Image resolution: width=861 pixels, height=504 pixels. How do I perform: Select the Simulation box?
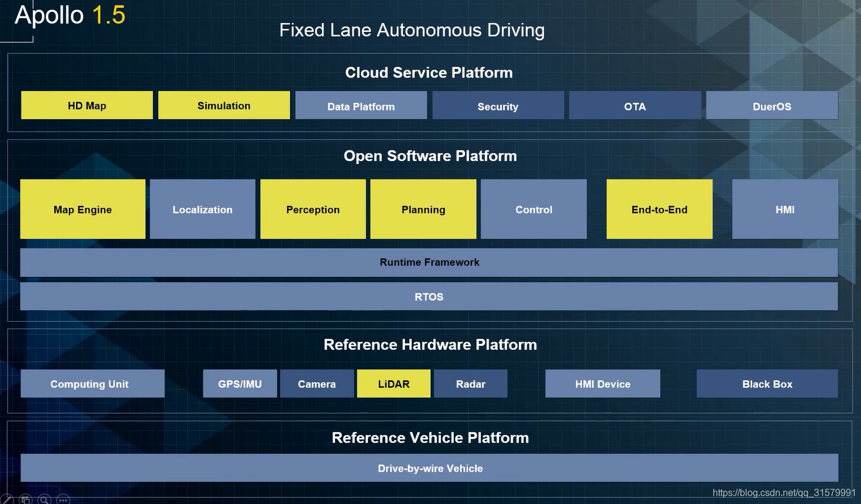224,105
